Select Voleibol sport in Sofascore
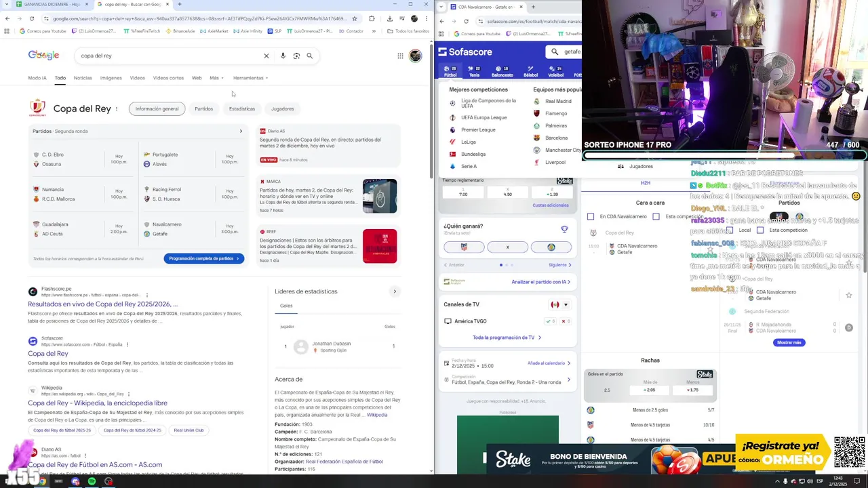The image size is (868, 488). pyautogui.click(x=555, y=71)
